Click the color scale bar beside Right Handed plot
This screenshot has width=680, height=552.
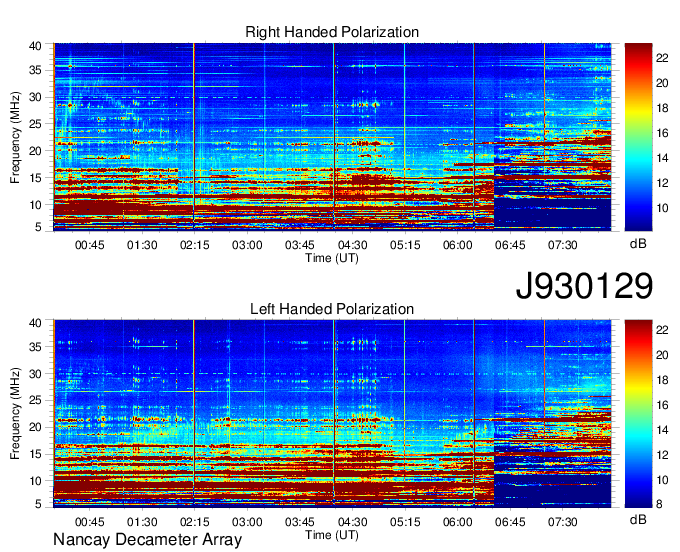pos(638,137)
